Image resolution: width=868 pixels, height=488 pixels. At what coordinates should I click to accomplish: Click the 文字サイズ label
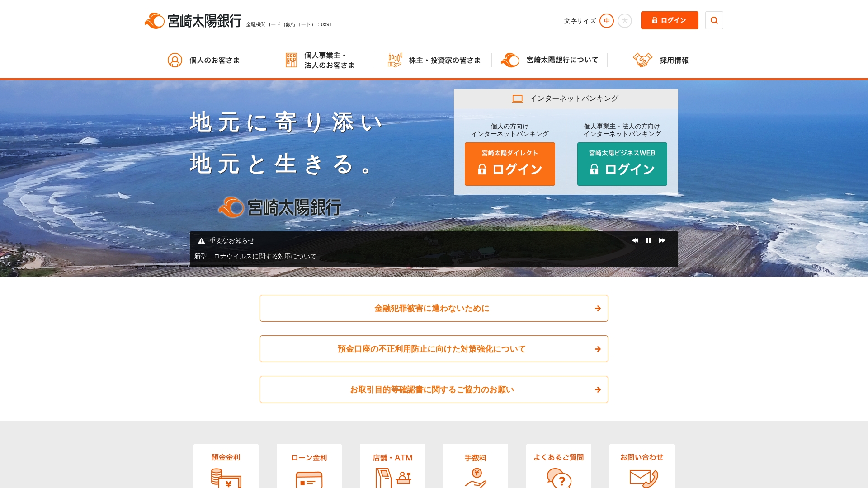click(580, 21)
